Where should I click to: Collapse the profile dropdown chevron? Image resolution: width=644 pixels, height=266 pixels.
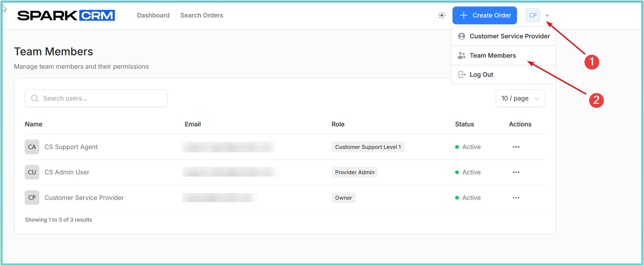click(547, 15)
